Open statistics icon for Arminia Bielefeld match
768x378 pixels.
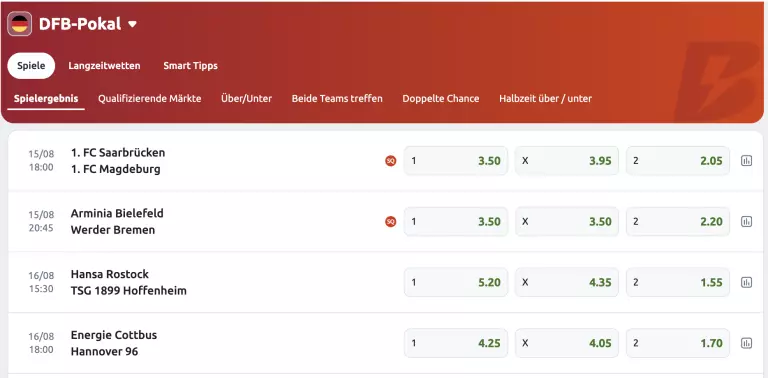tap(746, 221)
